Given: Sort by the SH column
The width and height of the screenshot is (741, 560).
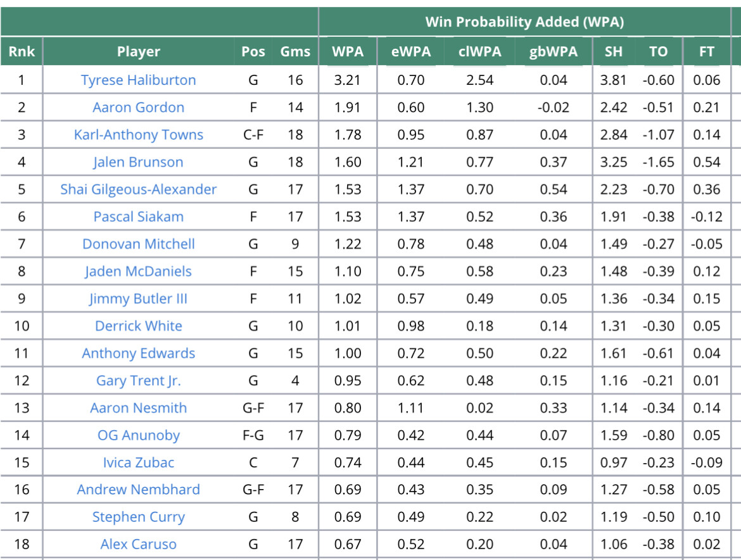Looking at the screenshot, I should coord(613,52).
